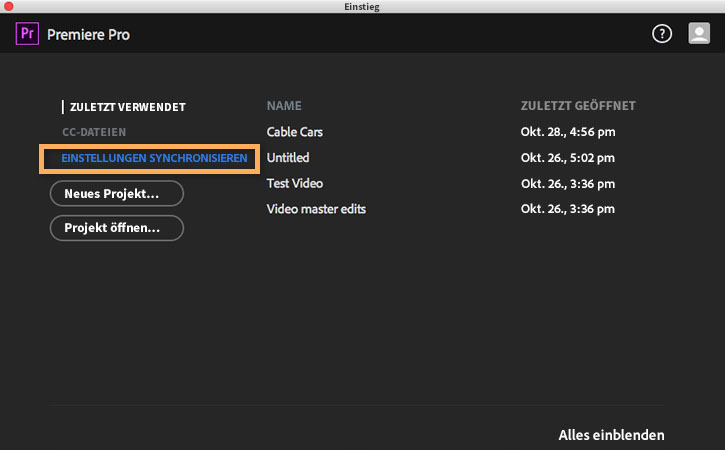The width and height of the screenshot is (725, 450).
Task: Open the user account profile icon
Action: coord(699,34)
